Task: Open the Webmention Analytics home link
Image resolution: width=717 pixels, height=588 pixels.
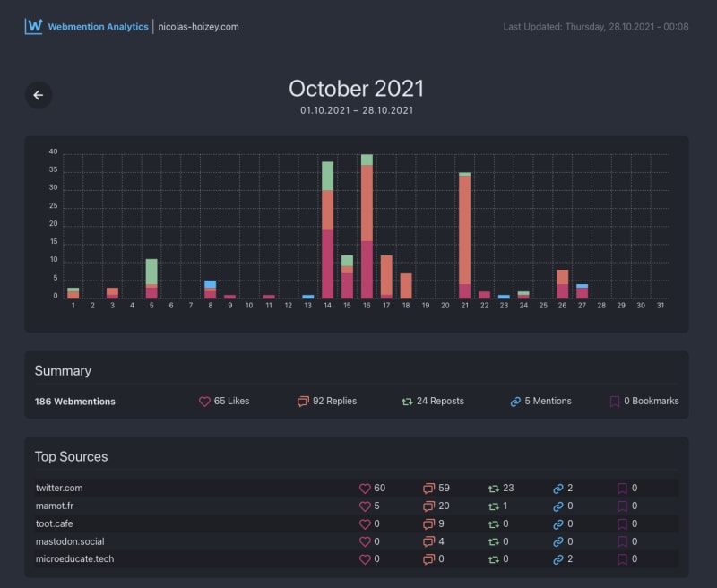Action: [x=98, y=27]
